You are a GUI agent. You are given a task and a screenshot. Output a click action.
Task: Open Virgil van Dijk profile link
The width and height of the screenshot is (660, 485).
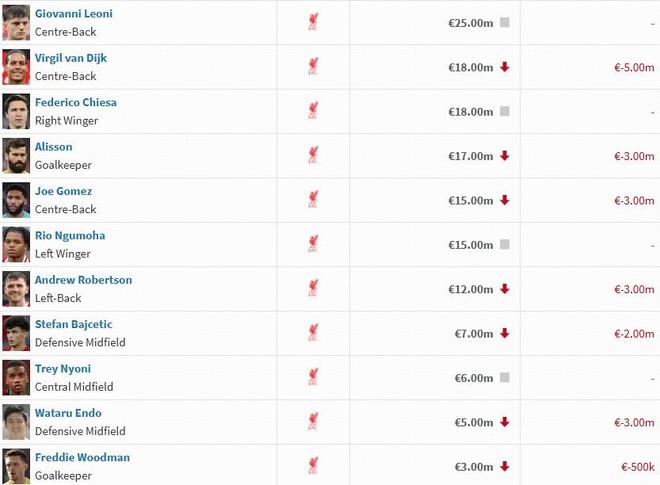71,58
